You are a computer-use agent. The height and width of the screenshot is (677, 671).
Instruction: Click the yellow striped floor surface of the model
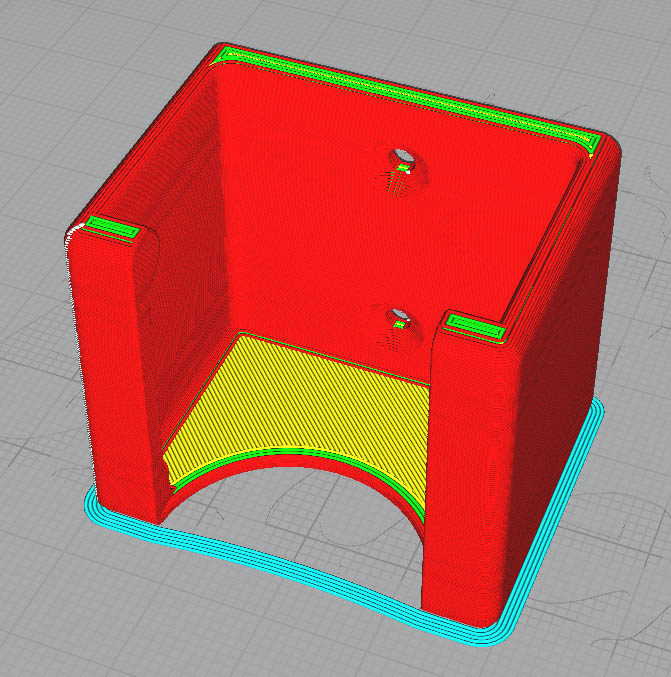[x=298, y=406]
